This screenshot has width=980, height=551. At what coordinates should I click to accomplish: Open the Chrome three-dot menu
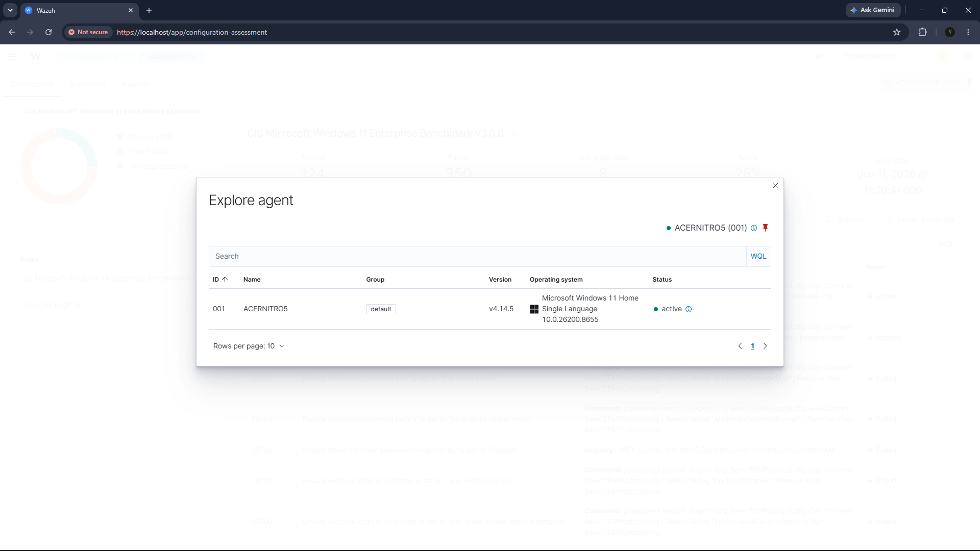pyautogui.click(x=968, y=32)
